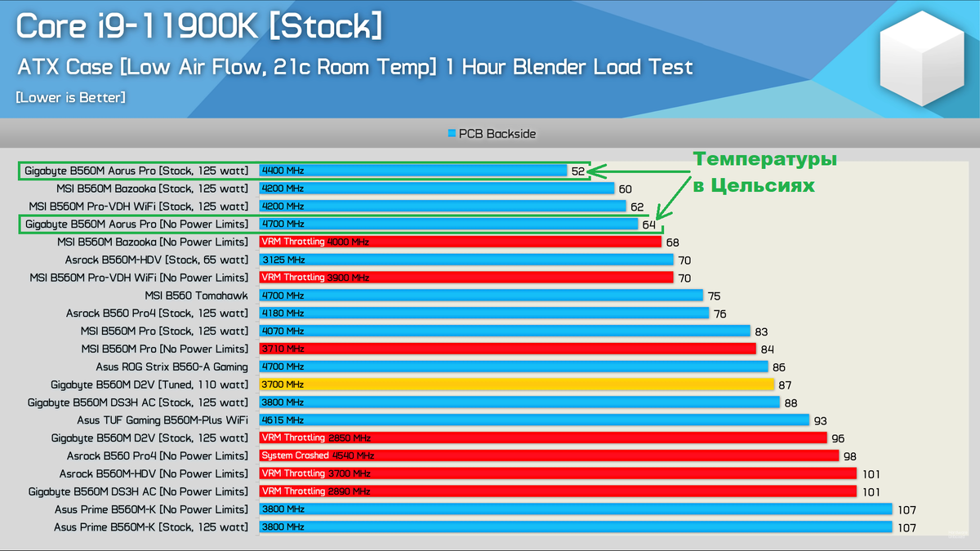Viewport: 980px width, 551px height.
Task: Select 'Gigabyte B560M D2V [Tuned, 110 watt]' label
Action: tap(149, 384)
